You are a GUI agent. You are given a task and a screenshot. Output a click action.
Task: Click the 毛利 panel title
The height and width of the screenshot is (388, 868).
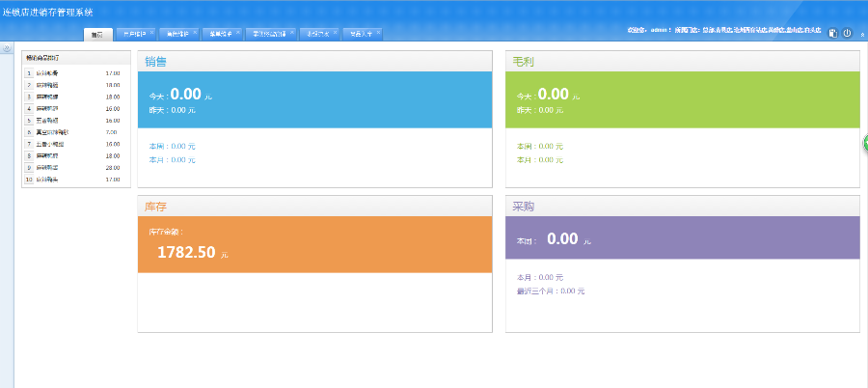coord(523,62)
